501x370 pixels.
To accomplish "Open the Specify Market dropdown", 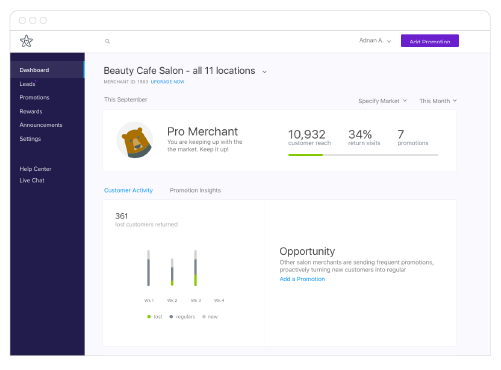I will pyautogui.click(x=382, y=101).
